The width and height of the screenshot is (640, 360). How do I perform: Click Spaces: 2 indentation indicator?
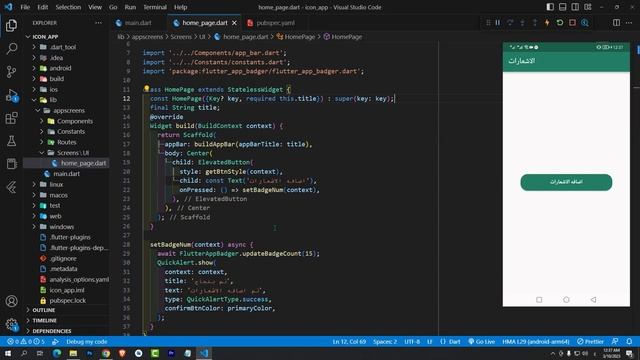(x=385, y=341)
